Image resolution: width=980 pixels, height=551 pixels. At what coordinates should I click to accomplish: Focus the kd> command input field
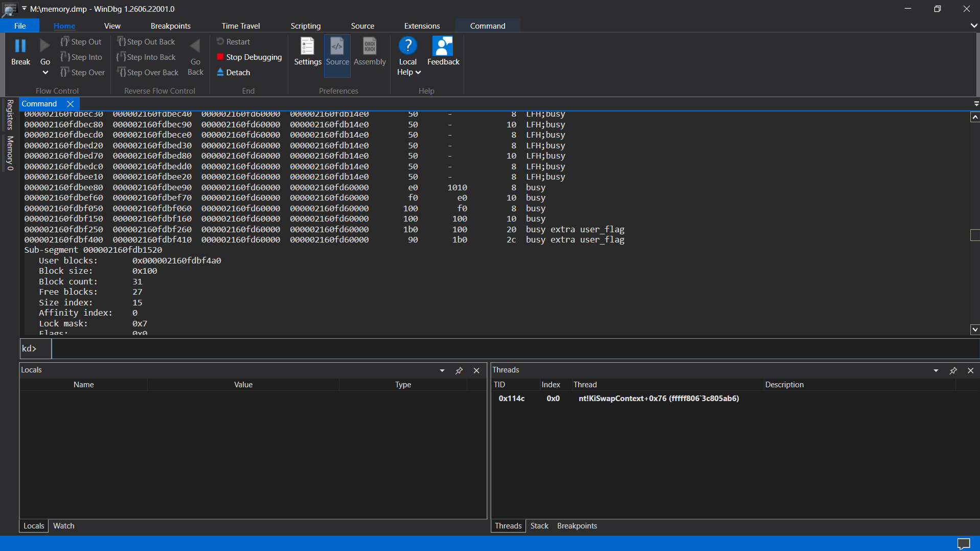coord(515,348)
